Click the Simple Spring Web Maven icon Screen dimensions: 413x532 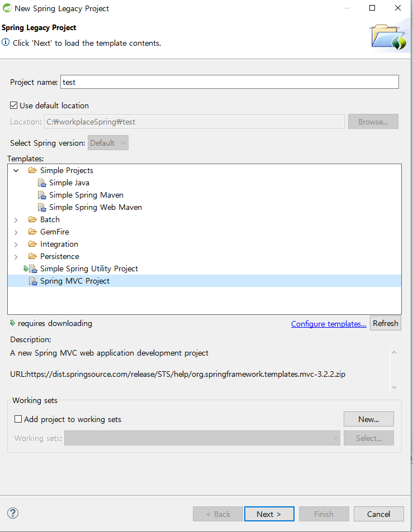tap(42, 207)
